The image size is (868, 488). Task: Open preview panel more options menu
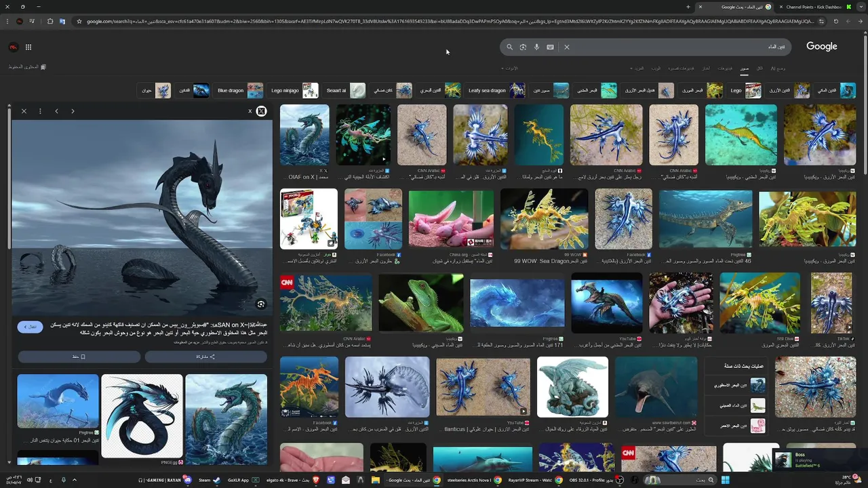40,110
